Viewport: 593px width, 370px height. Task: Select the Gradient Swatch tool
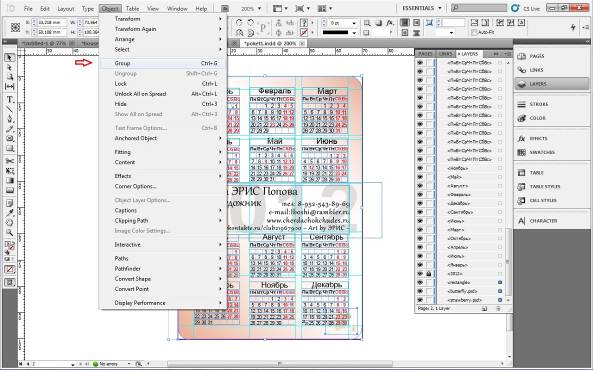point(9,180)
